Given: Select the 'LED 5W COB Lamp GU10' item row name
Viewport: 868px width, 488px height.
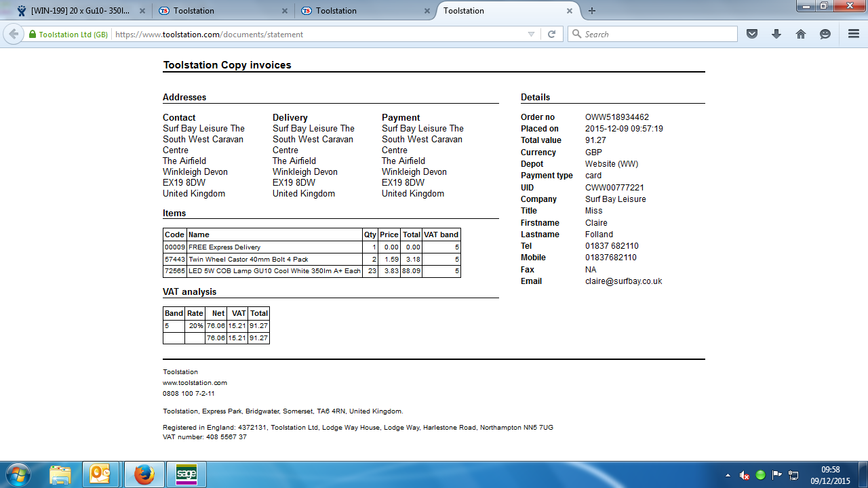Looking at the screenshot, I should pos(275,271).
